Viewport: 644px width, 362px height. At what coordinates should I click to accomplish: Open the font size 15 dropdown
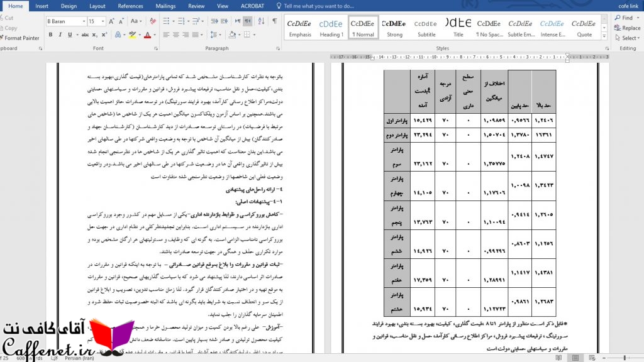point(103,21)
